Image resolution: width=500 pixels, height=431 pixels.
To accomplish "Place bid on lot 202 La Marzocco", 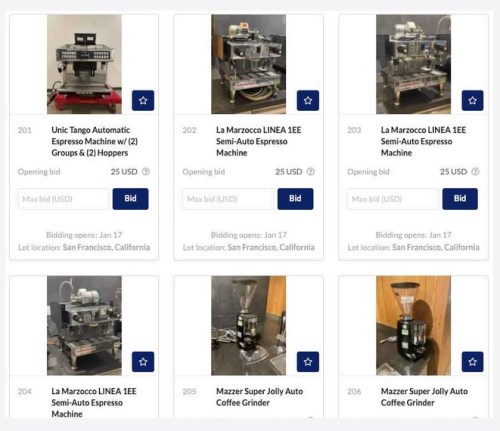I will click(x=295, y=199).
